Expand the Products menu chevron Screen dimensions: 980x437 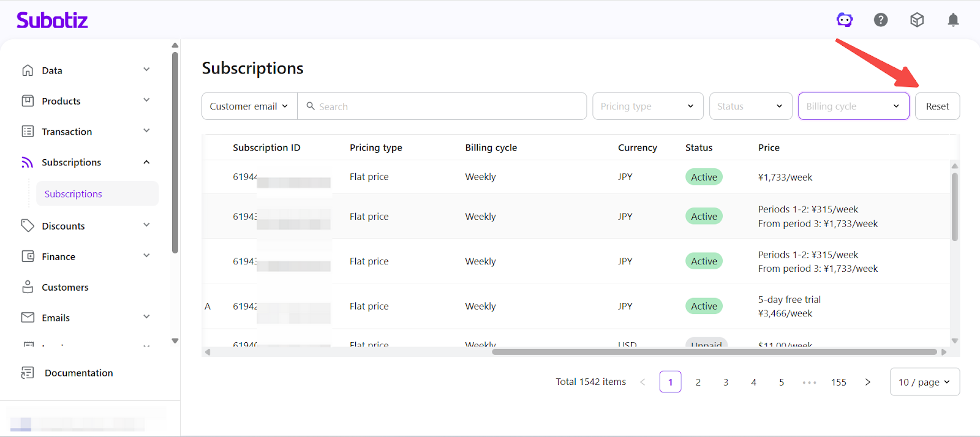click(146, 100)
